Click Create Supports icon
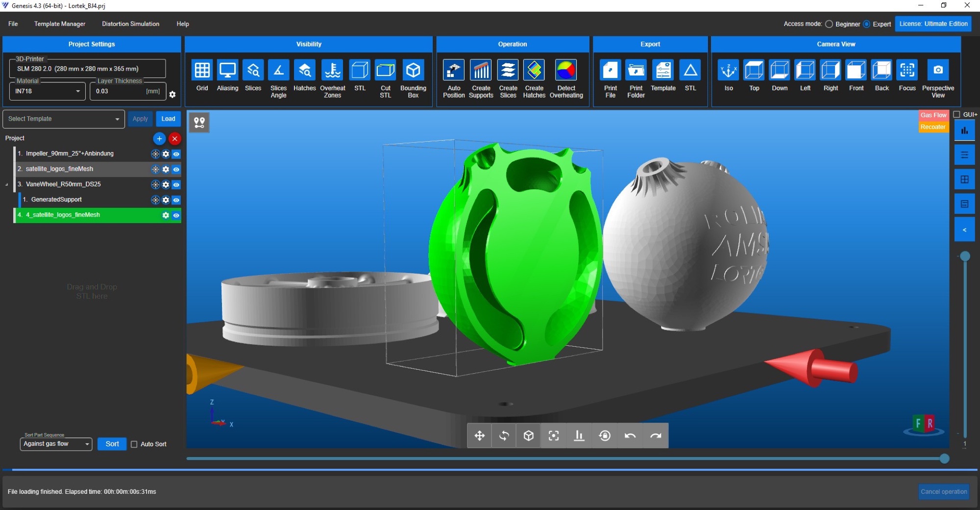The image size is (980, 510). 481,70
